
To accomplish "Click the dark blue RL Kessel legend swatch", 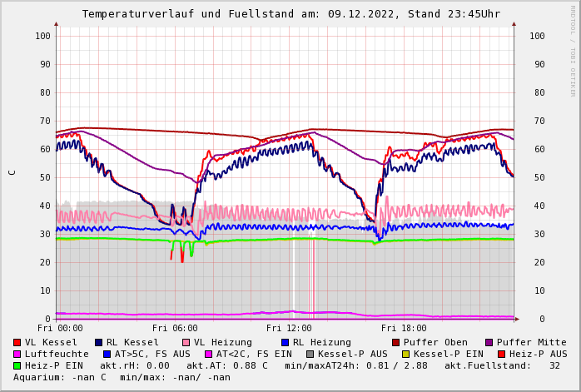I will click(x=99, y=342).
